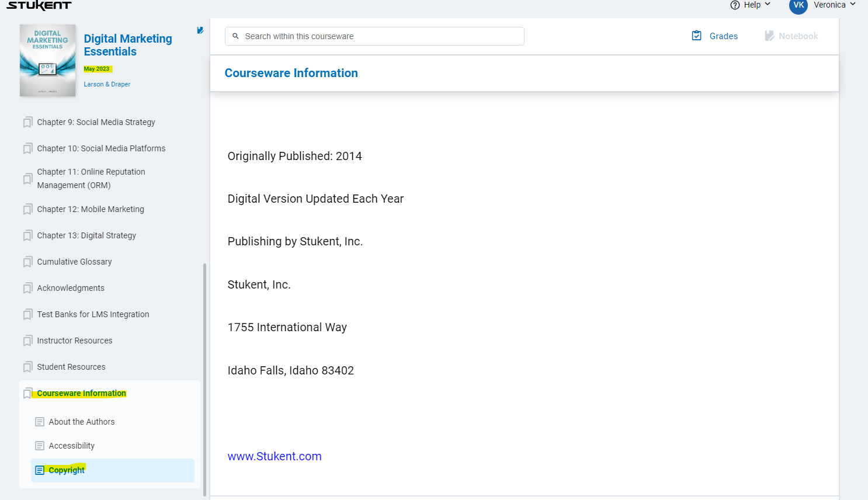Viewport: 868px width, 500px height.
Task: Open Chapter 13: Digital Strategy
Action: 86,235
